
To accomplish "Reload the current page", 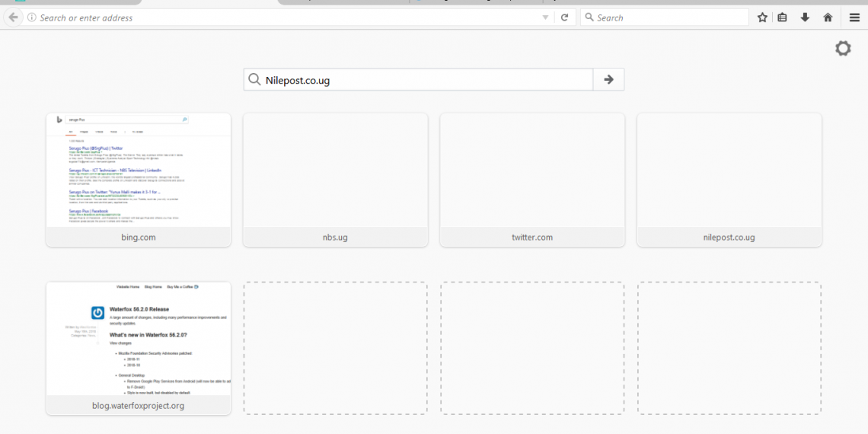I will 564,18.
